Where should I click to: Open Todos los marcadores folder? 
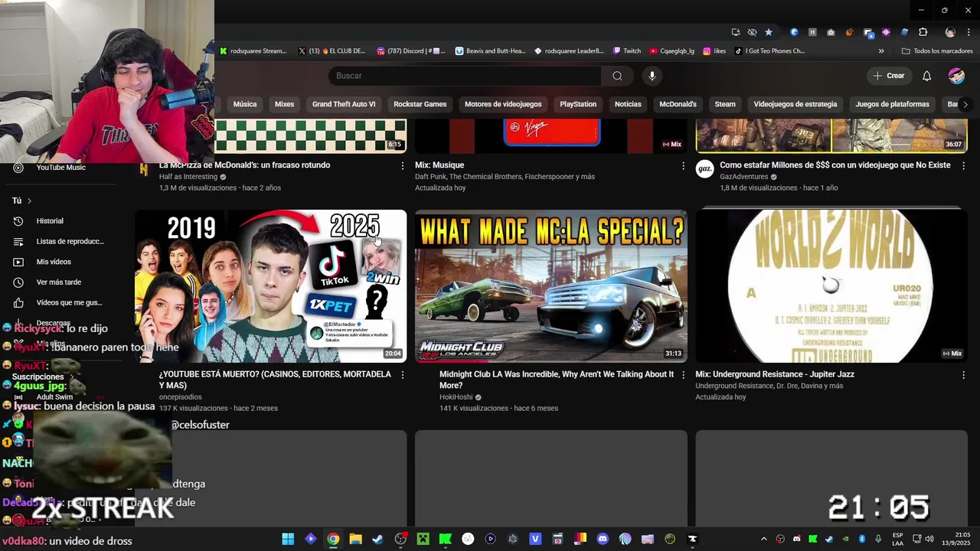937,51
